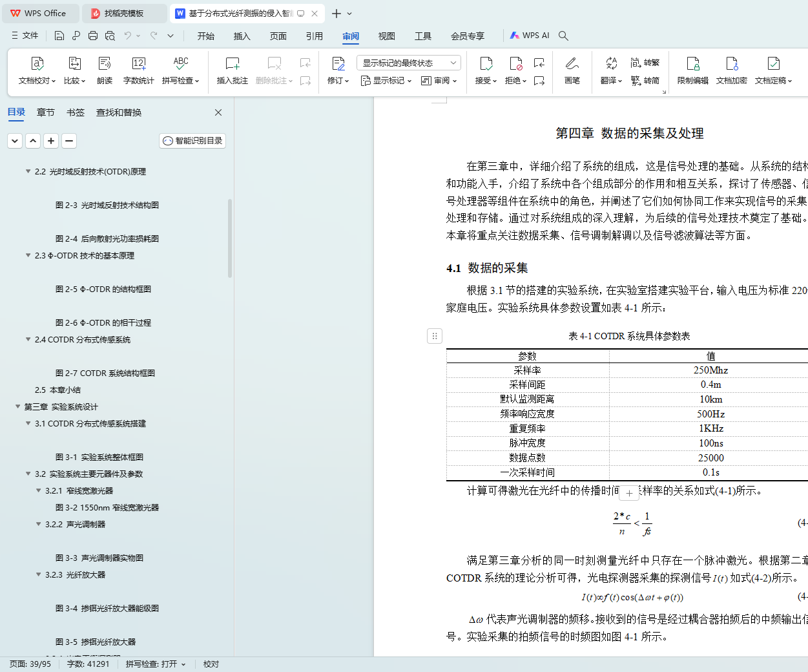The height and width of the screenshot is (672, 808).
Task: Click 文档加密 document encryption icon
Action: coord(732,63)
